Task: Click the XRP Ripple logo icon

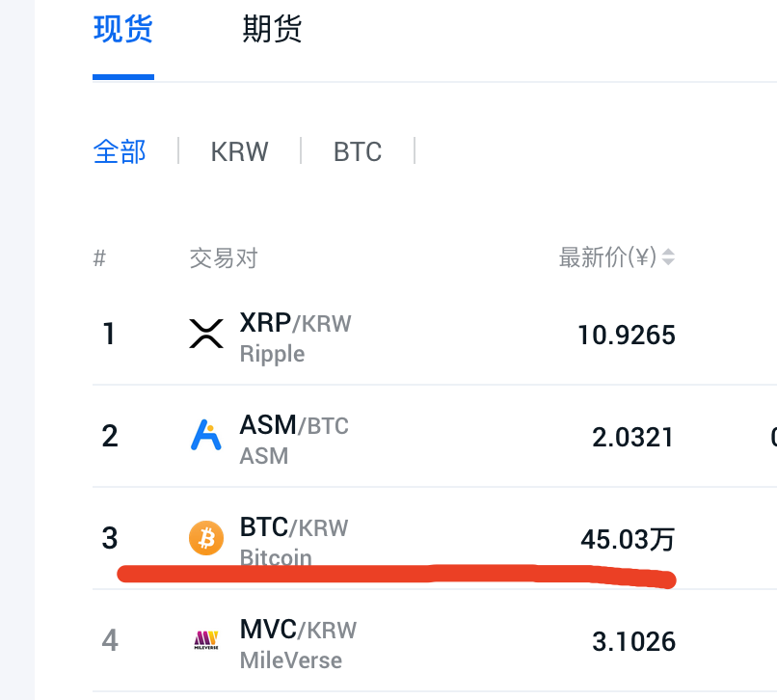Action: pyautogui.click(x=206, y=334)
